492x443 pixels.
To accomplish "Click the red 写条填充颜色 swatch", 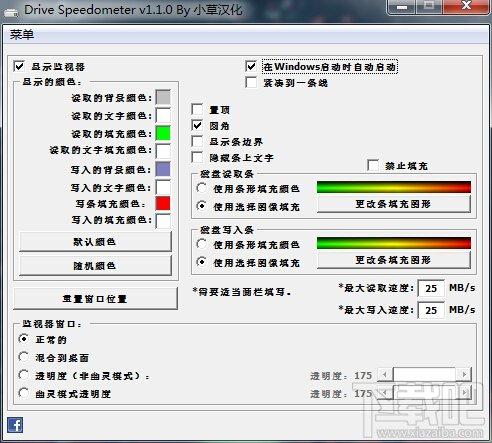I will pos(163,203).
